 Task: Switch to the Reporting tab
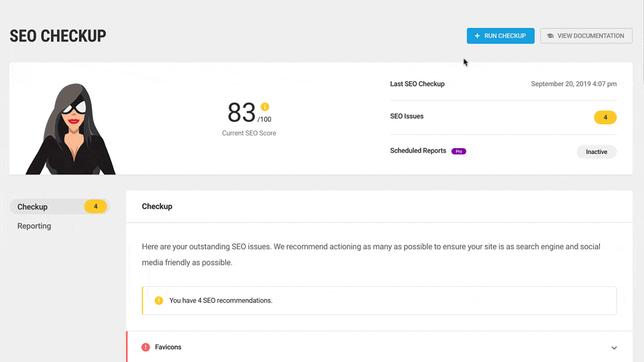click(34, 226)
